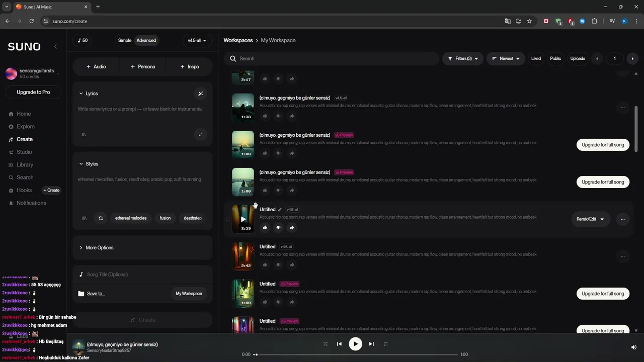The height and width of the screenshot is (362, 644).
Task: Toggle shuffle in the bottom player
Action: pyautogui.click(x=325, y=344)
